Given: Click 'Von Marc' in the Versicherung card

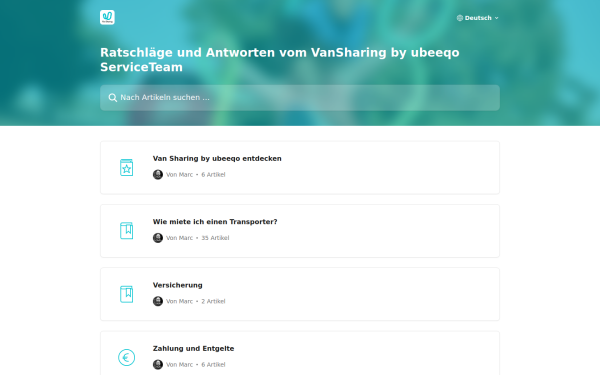Looking at the screenshot, I should (x=179, y=302).
